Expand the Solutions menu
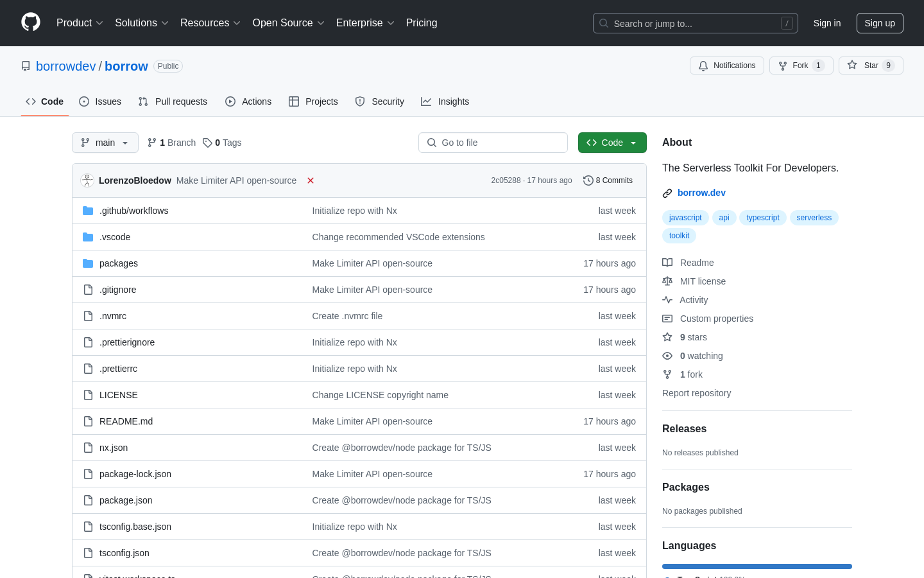This screenshot has width=924, height=578. pos(142,23)
